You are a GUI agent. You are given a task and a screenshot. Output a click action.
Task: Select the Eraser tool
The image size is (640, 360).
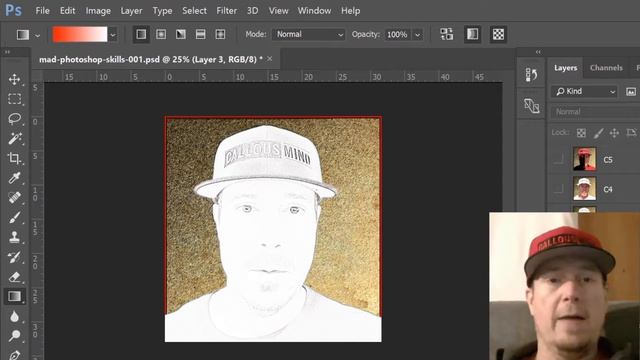[x=15, y=277]
